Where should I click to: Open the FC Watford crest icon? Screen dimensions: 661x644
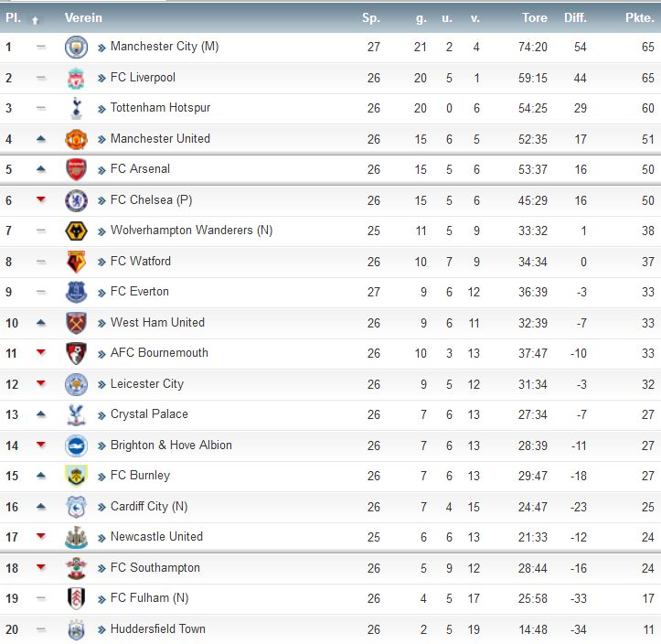coord(76,262)
